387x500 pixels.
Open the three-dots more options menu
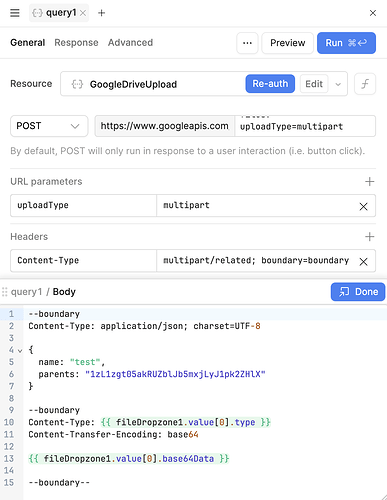(247, 43)
